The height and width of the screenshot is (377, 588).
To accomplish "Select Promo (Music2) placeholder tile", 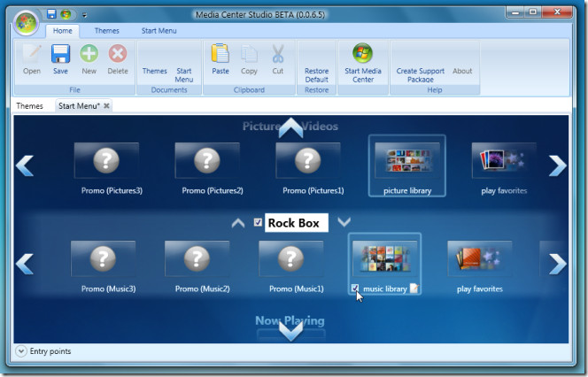I will (197, 258).
